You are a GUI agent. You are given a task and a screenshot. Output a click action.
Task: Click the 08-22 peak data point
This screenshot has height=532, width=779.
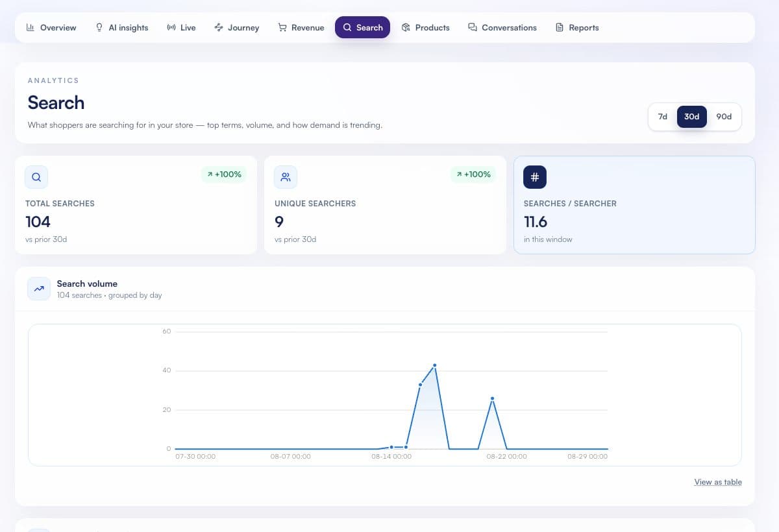(492, 398)
